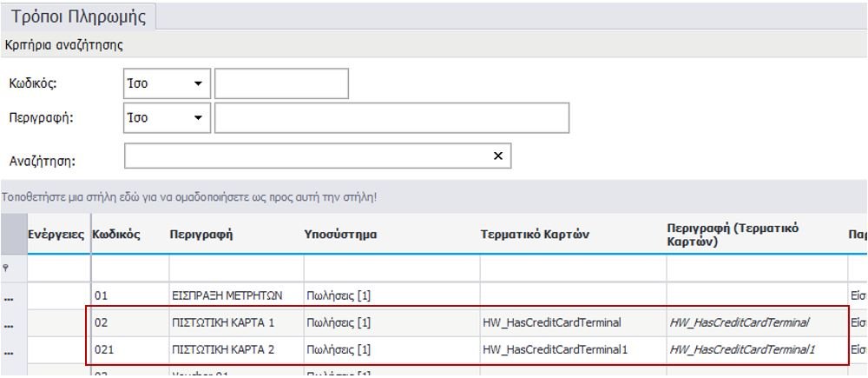This screenshot has height=378, width=868.
Task: Open the actions ellipsis for row 021
Action: click(x=9, y=350)
